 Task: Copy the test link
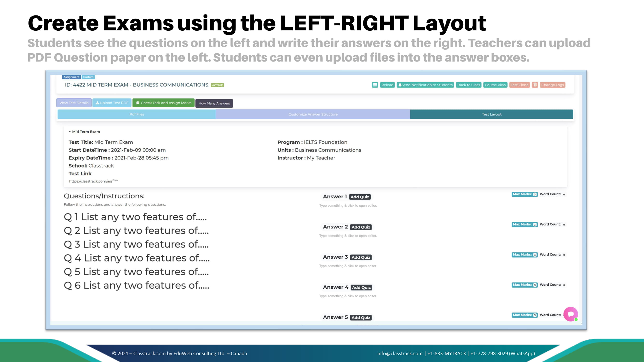pyautogui.click(x=115, y=180)
